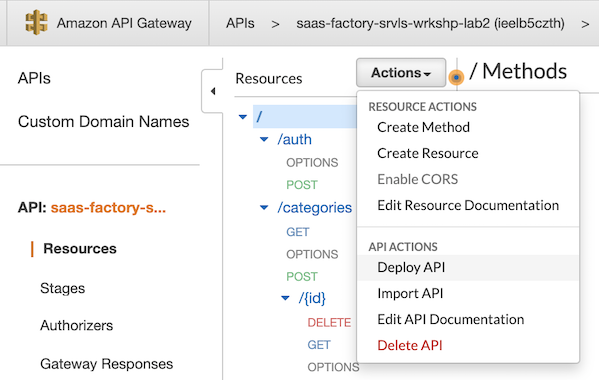Viewport: 599px width, 380px height.
Task: Select the /auth resource
Action: coord(295,139)
